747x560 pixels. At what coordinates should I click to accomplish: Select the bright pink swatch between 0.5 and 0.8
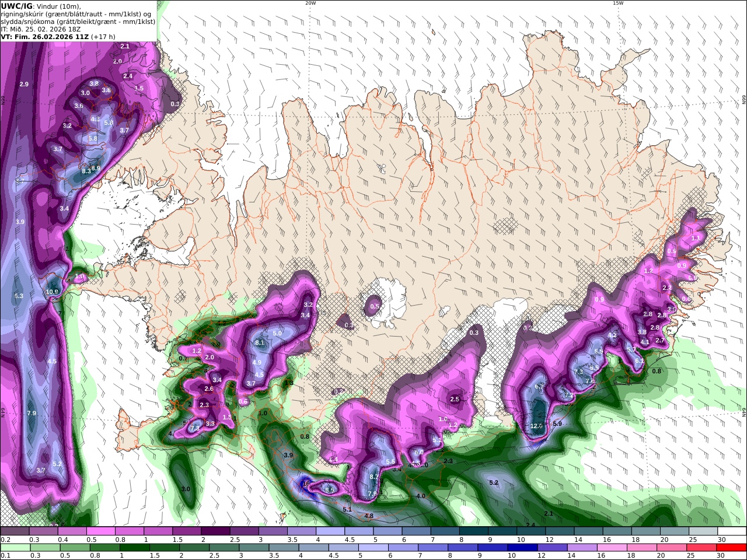pos(100,531)
